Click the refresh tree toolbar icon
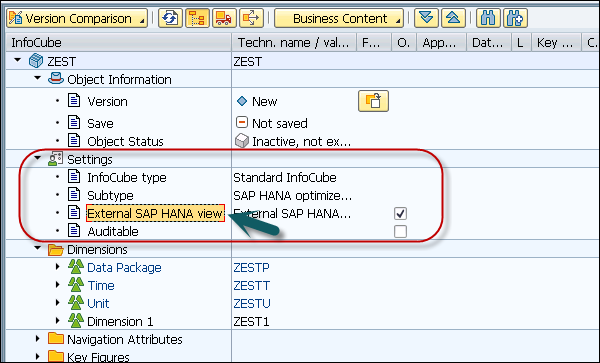Image resolution: width=600 pixels, height=363 pixels. pyautogui.click(x=170, y=18)
